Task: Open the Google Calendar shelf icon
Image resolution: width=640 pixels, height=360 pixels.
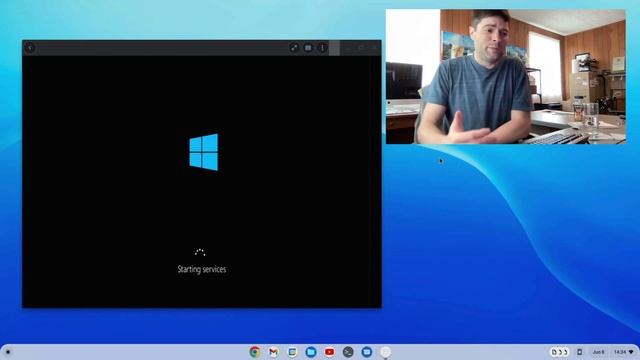Action: click(x=292, y=351)
